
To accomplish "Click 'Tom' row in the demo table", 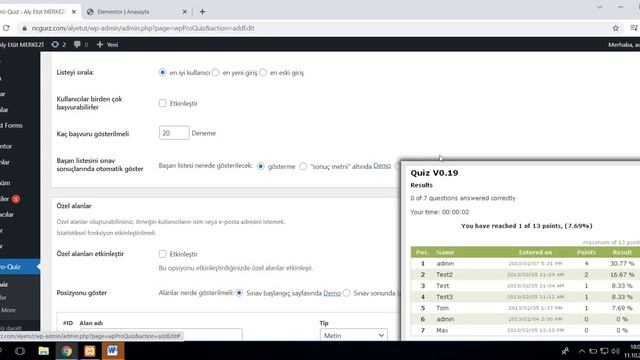I will [x=525, y=308].
